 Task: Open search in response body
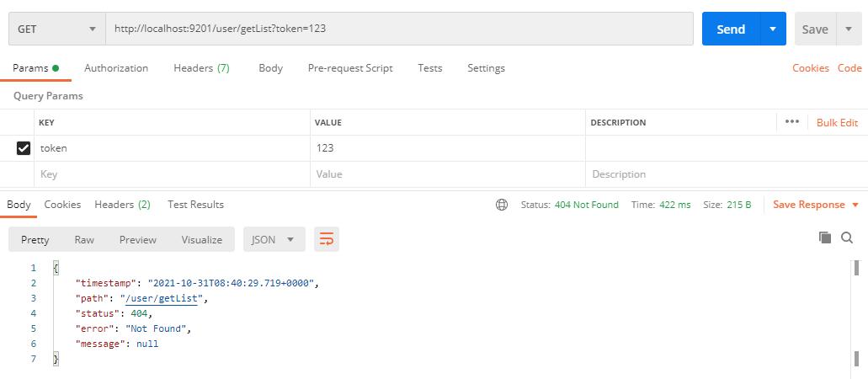[x=847, y=238]
